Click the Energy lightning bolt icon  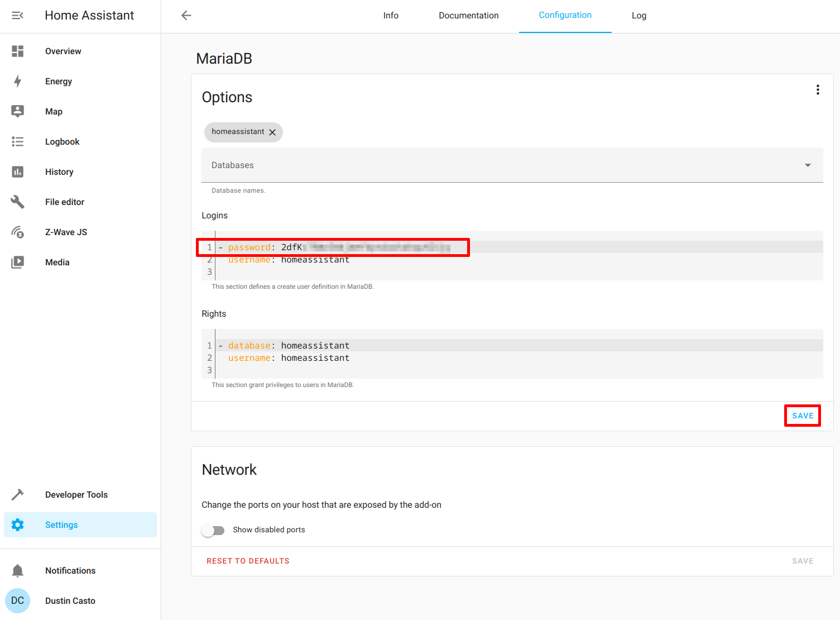[x=18, y=81]
